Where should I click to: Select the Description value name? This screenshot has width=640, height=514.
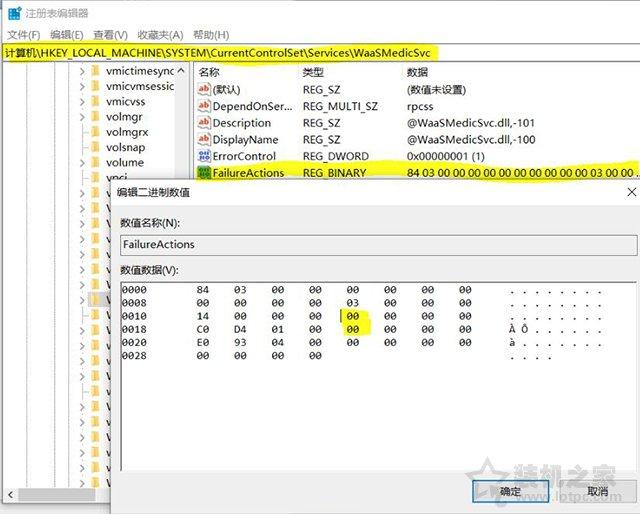pyautogui.click(x=242, y=123)
